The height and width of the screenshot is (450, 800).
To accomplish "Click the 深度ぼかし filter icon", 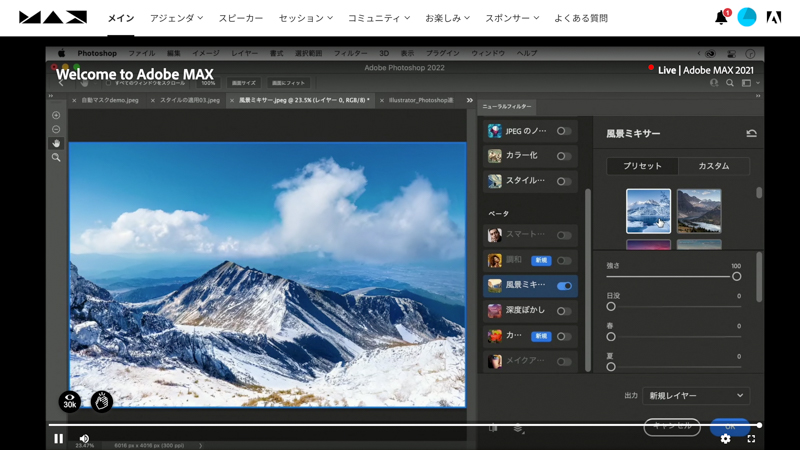I will pos(494,311).
